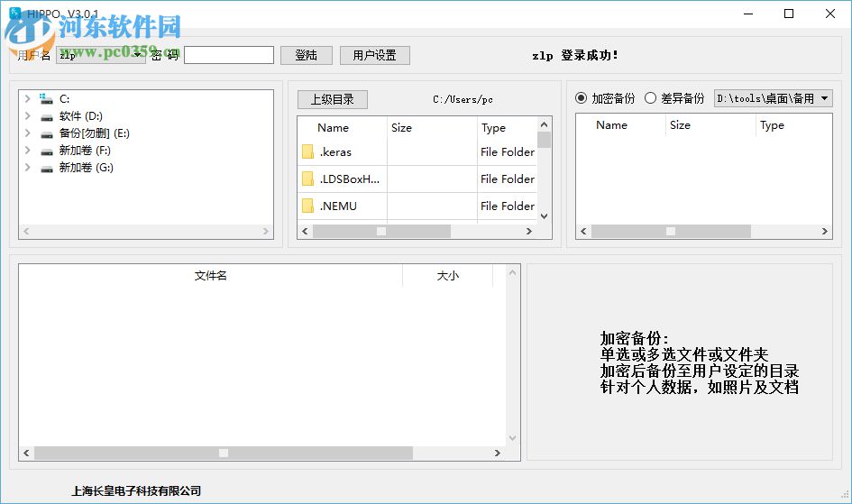Click the 密码 password input field

click(x=229, y=55)
